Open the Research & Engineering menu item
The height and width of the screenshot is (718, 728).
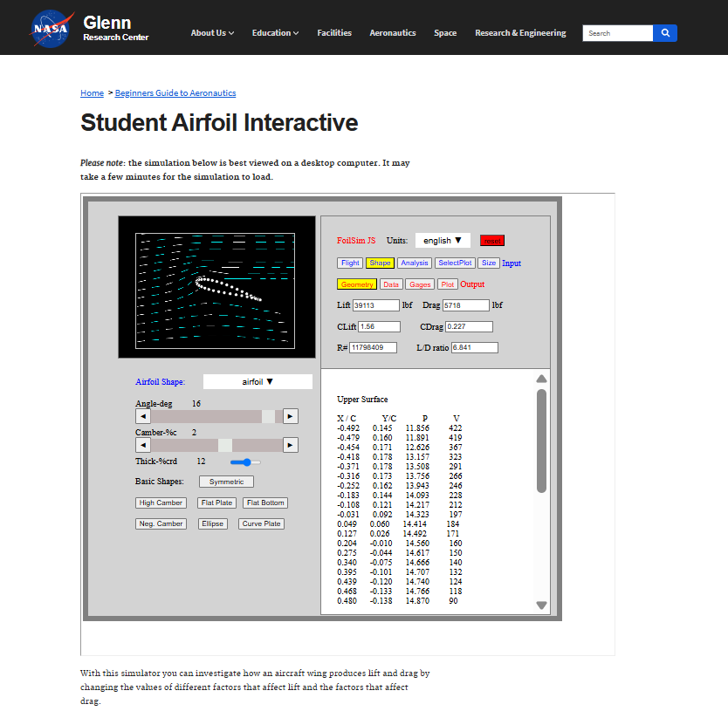(x=520, y=33)
